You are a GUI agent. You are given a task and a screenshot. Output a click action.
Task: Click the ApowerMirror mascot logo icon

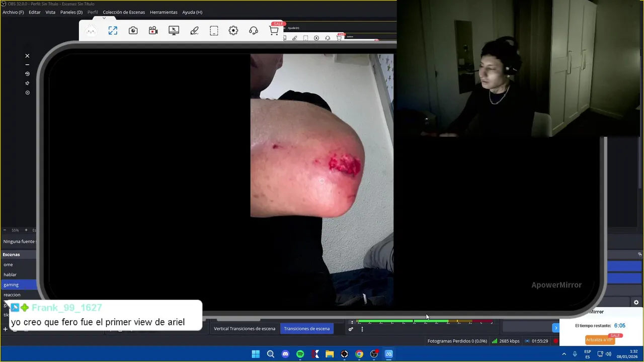coord(91,31)
